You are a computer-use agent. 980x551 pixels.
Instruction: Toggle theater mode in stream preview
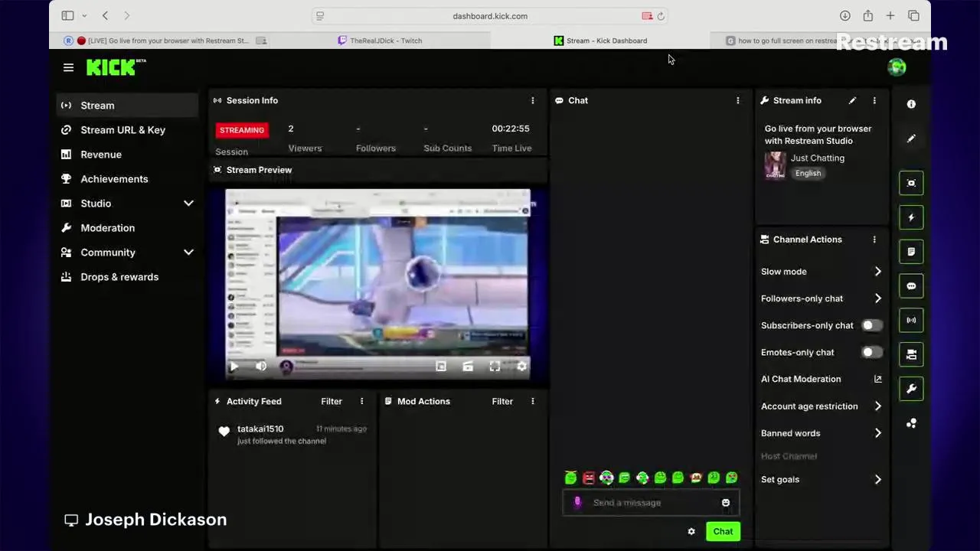(x=468, y=367)
